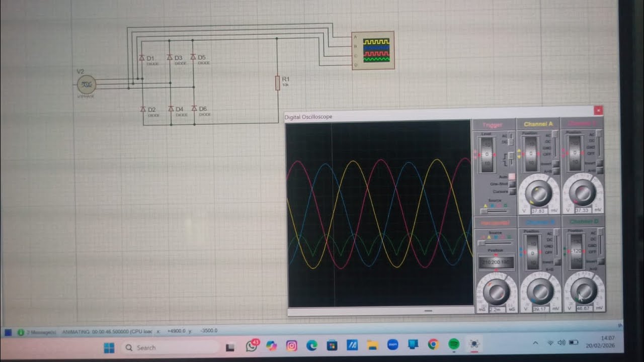Stop the simulation with the blue stop button
Image resolution: width=644 pixels, height=362 pixels.
point(8,332)
